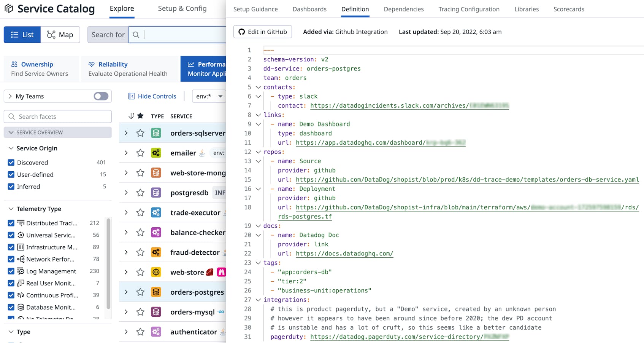The height and width of the screenshot is (343, 644).
Task: Click inside the Search facets field
Action: coord(58,116)
